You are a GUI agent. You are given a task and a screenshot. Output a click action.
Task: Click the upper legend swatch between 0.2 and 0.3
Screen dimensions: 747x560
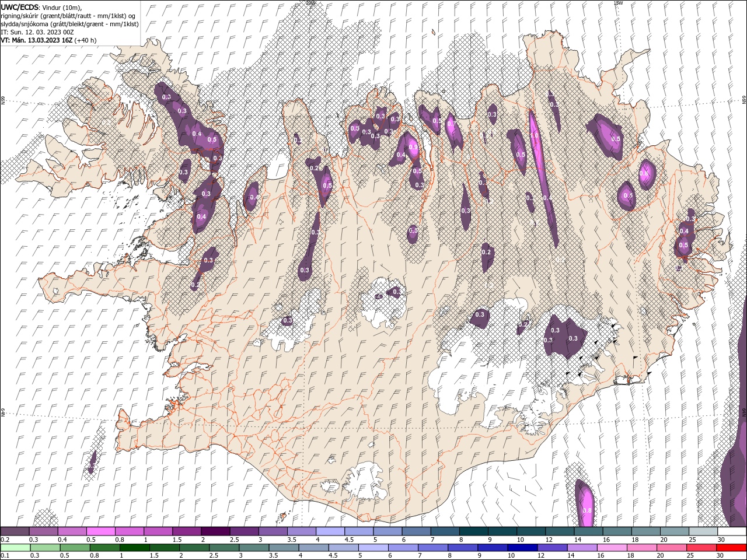tap(15, 531)
